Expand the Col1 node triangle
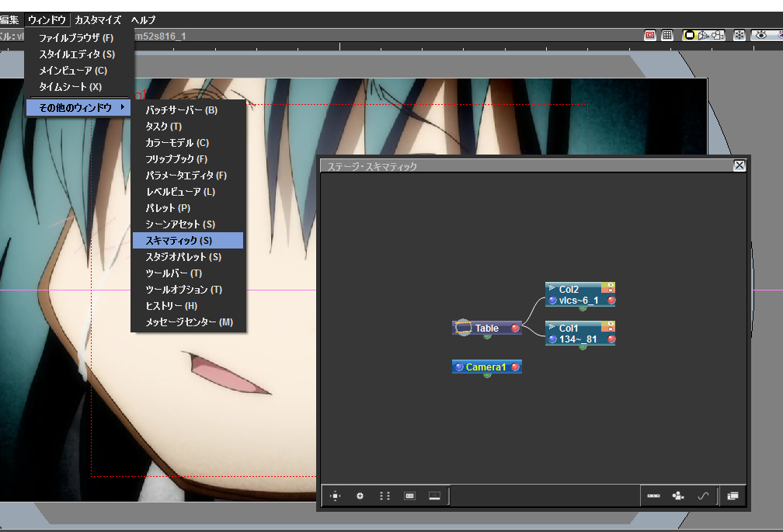The width and height of the screenshot is (783, 532). [552, 326]
